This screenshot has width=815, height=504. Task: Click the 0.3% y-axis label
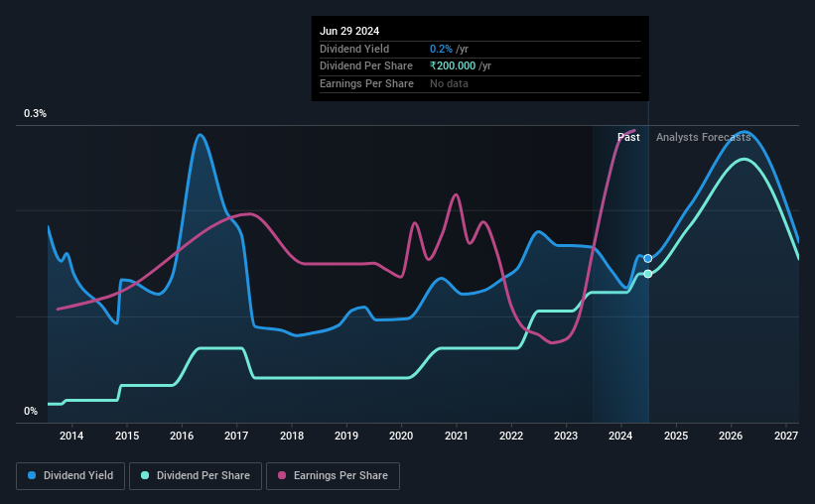click(x=35, y=113)
